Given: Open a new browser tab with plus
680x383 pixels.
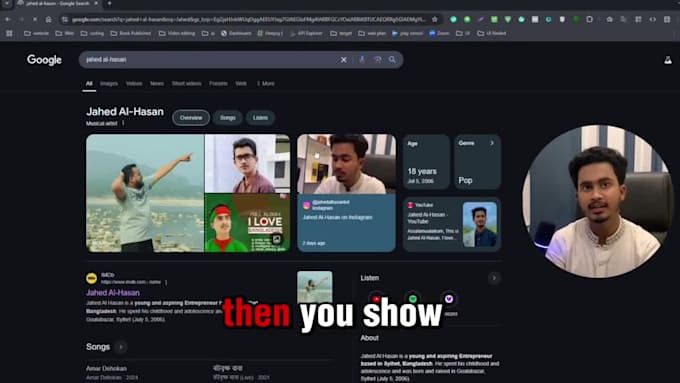Looking at the screenshot, I should point(109,3).
